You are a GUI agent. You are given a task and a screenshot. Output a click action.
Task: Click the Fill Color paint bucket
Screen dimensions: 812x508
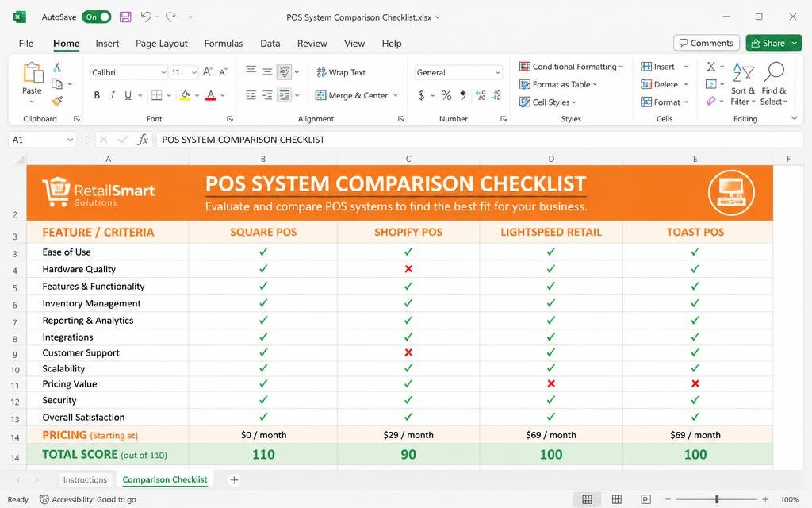pyautogui.click(x=185, y=95)
